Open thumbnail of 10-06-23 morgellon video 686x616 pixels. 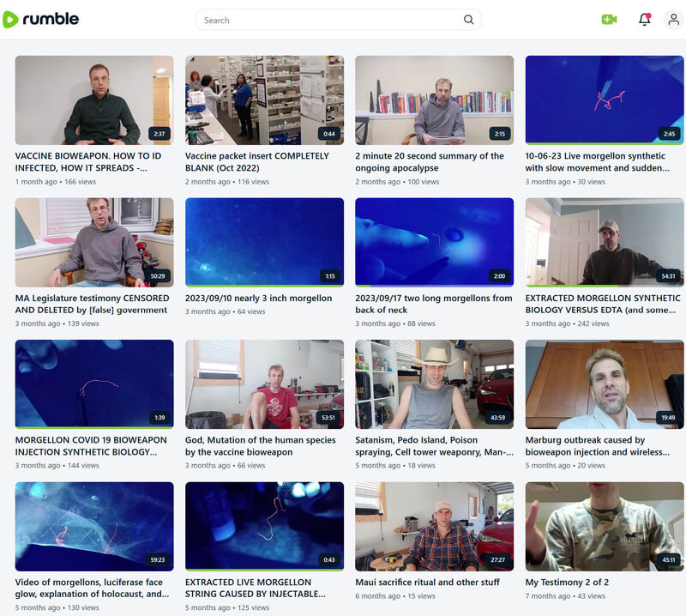click(x=605, y=100)
